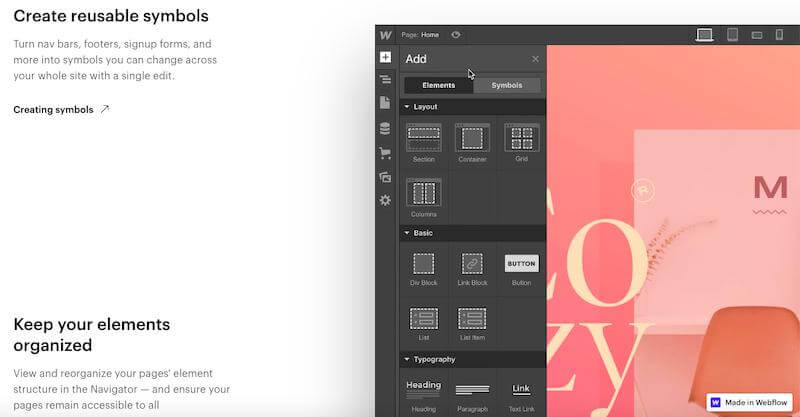Open the Creating symbols link
The height and width of the screenshot is (417, 800).
[x=61, y=110]
